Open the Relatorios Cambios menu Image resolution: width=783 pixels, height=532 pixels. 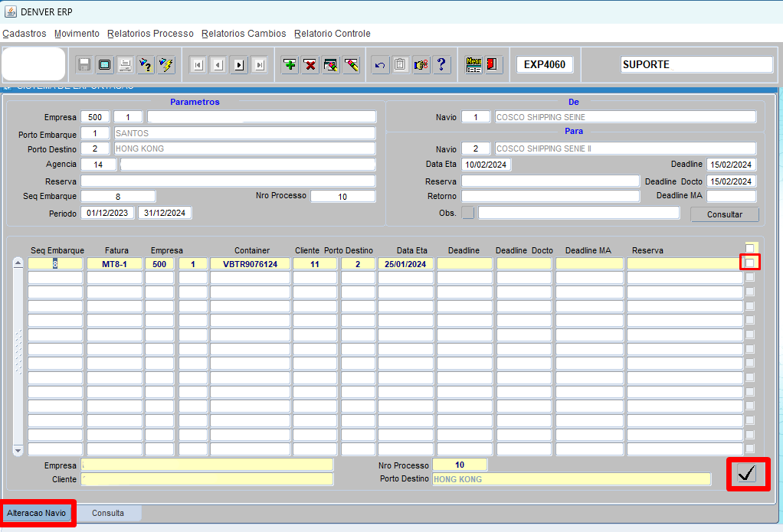[244, 34]
